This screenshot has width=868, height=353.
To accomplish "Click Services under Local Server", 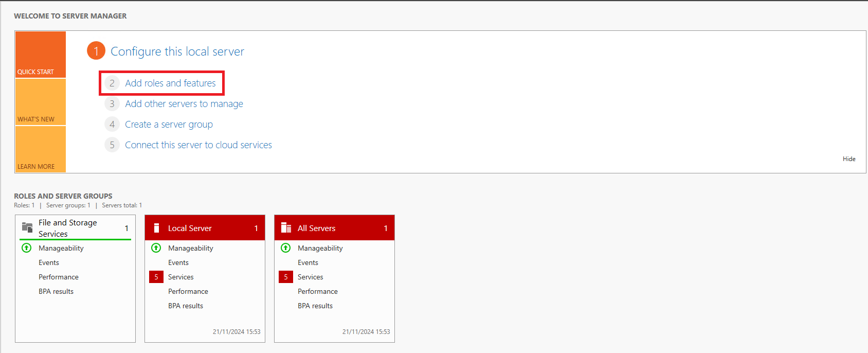I will click(x=181, y=277).
